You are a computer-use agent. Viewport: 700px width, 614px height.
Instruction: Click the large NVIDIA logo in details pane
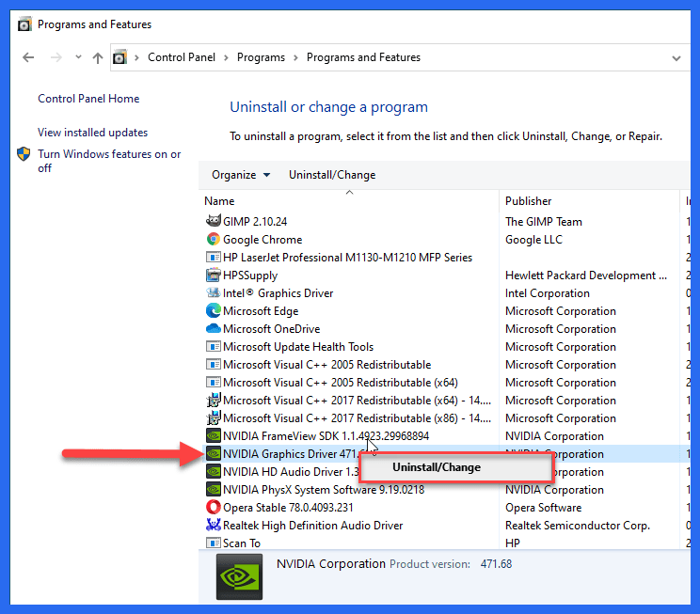pos(239,576)
